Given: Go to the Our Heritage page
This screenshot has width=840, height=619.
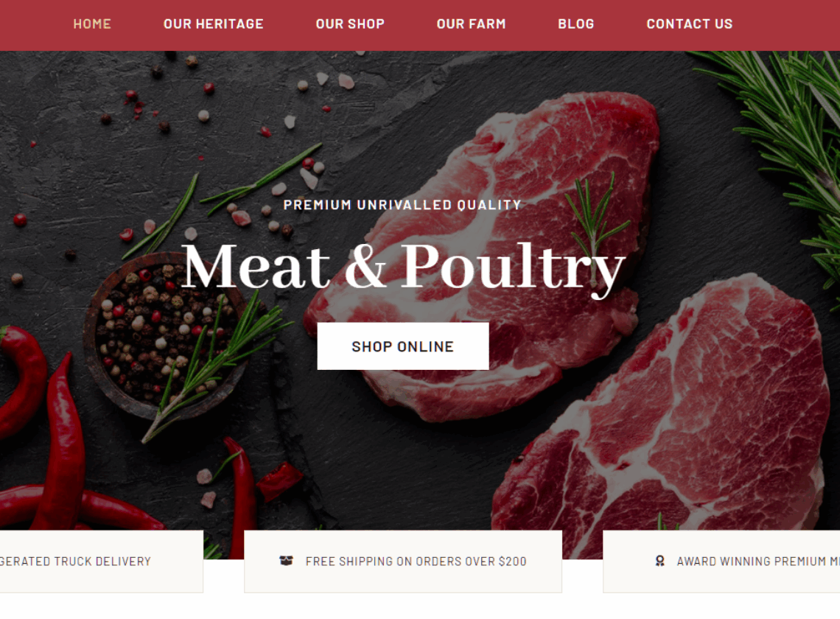Looking at the screenshot, I should (x=213, y=24).
